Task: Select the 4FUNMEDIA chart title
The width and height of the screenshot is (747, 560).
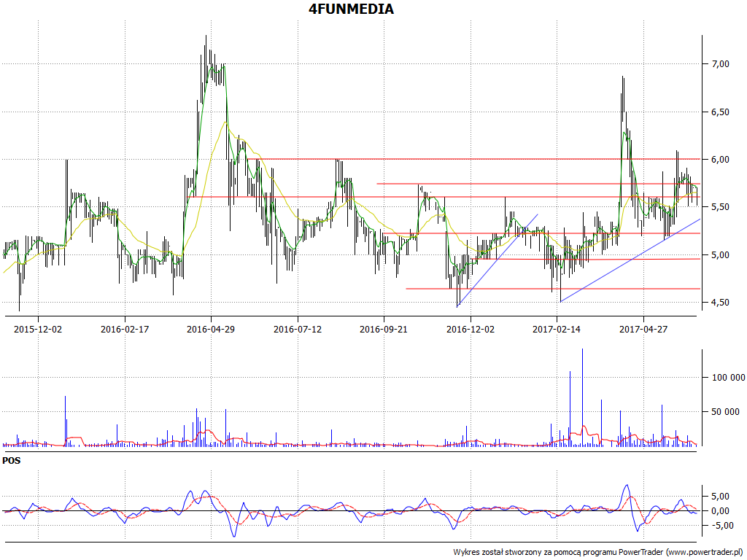Action: tap(351, 9)
